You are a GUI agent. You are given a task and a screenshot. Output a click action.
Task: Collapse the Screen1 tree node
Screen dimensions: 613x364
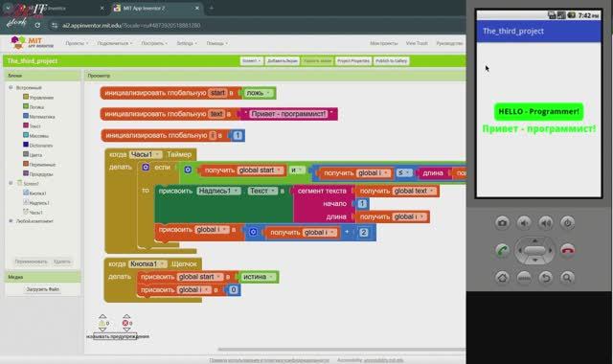pos(11,183)
